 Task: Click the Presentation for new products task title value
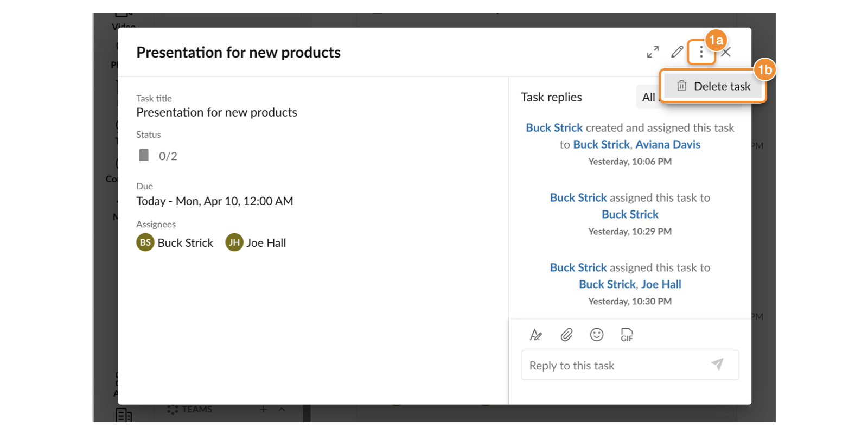[216, 112]
